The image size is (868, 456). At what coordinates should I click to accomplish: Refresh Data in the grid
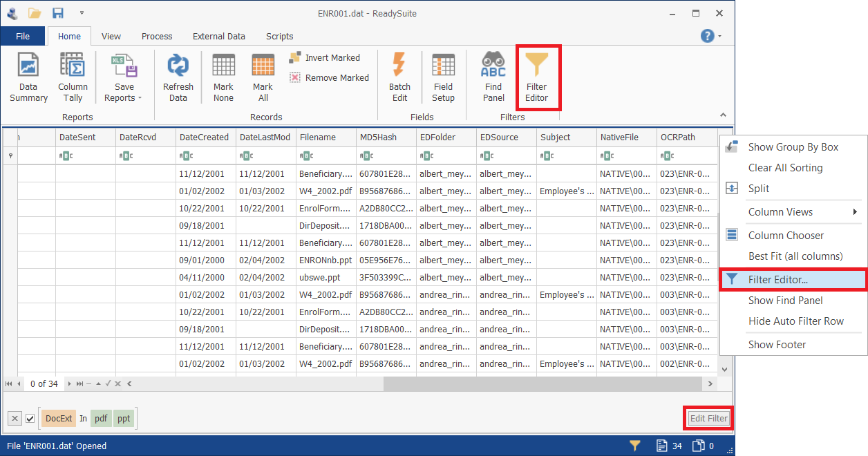click(178, 77)
